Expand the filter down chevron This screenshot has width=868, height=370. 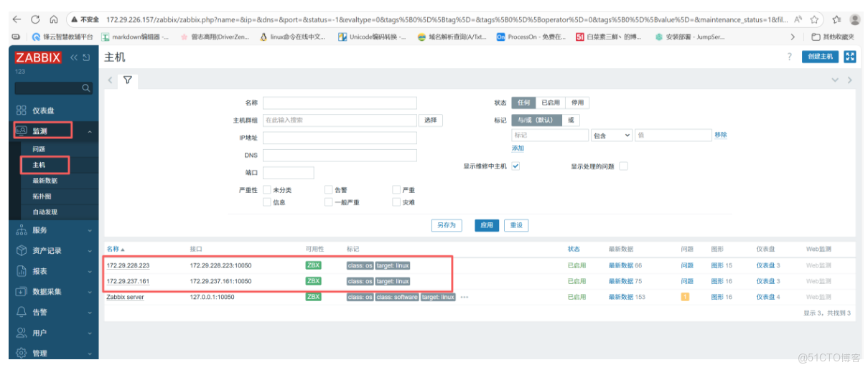click(x=835, y=80)
